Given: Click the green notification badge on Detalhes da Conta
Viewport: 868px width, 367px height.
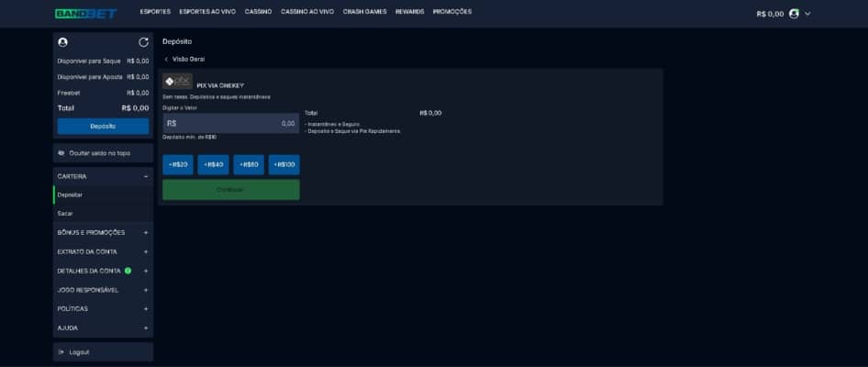Looking at the screenshot, I should click(128, 271).
